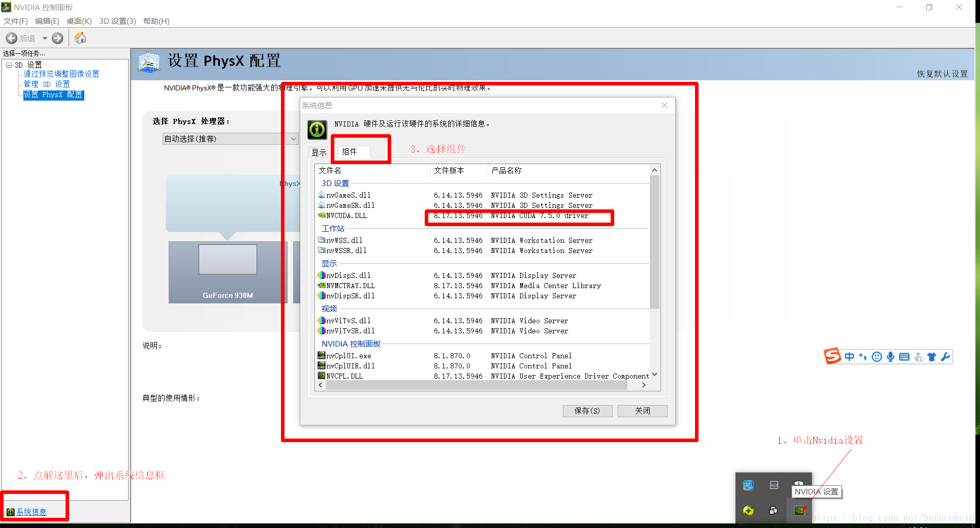Select 通过预览调整图像设置 in the task tree

[61, 74]
